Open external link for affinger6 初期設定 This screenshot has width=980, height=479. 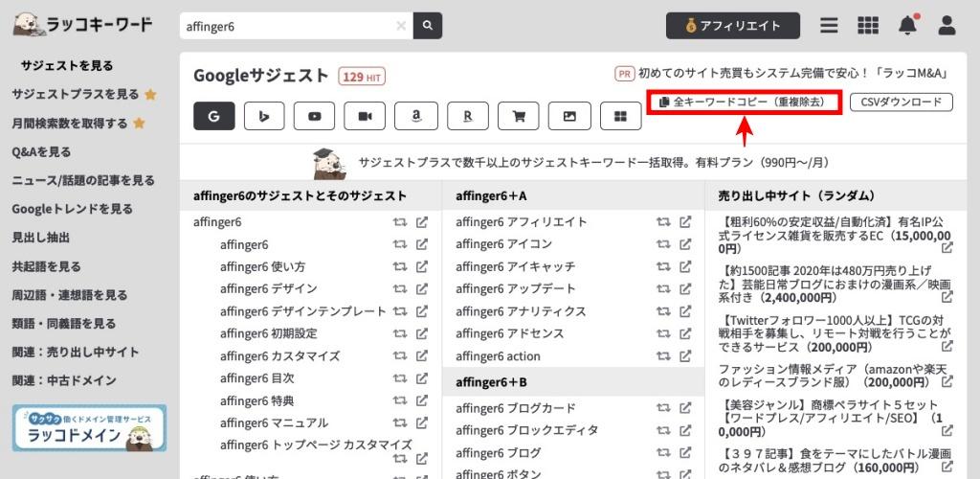coord(422,333)
